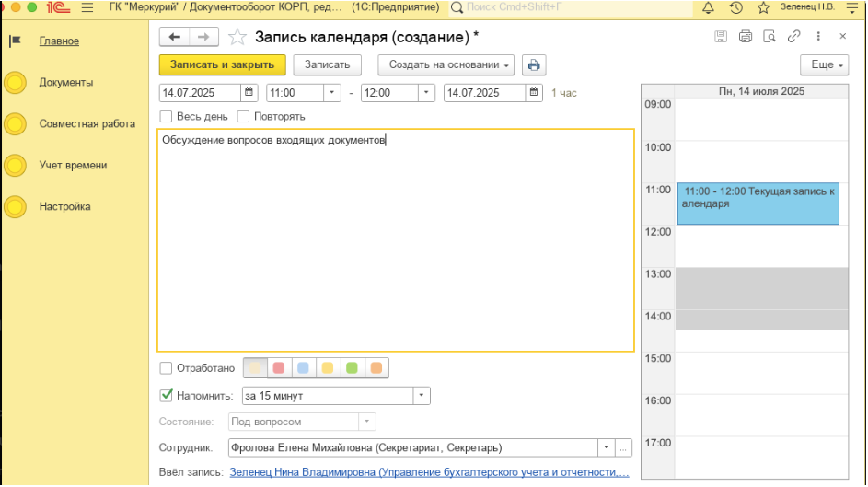Click the back arrow navigation button
This screenshot has width=868, height=487.
click(x=175, y=37)
